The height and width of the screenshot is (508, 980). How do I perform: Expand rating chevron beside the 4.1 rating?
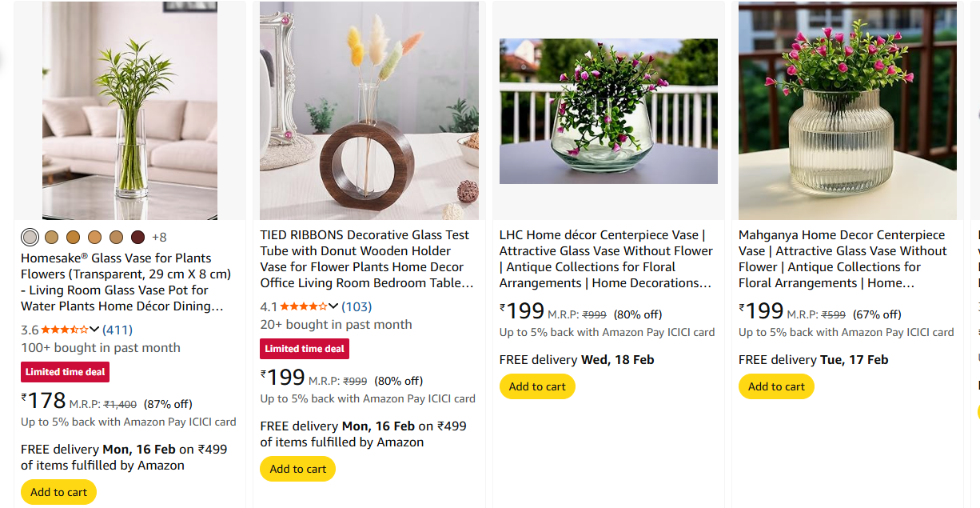click(333, 306)
